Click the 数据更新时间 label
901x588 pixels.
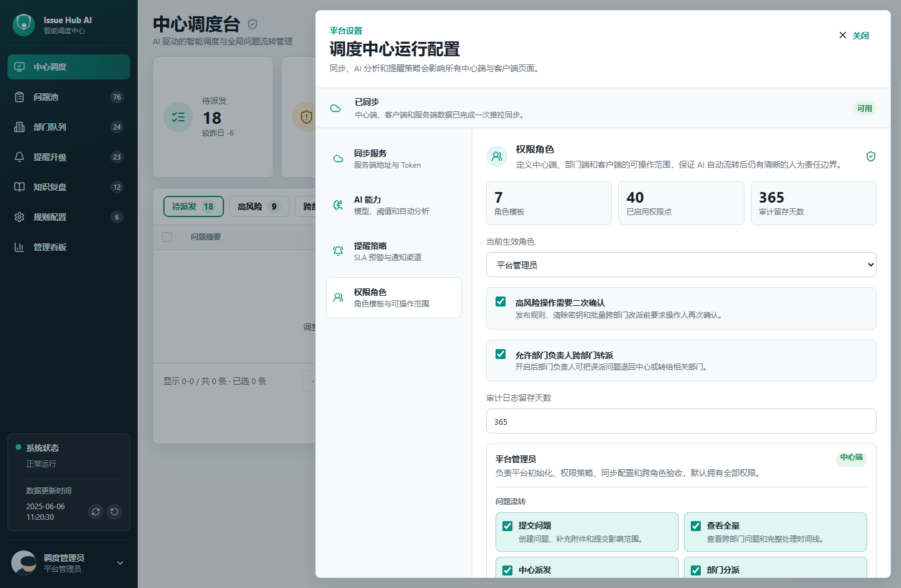point(49,491)
